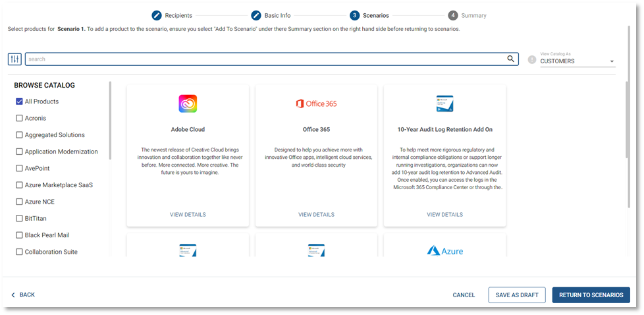Viewport: 644px width, 315px height.
Task: Click the Adobe Cloud logo
Action: tap(188, 103)
